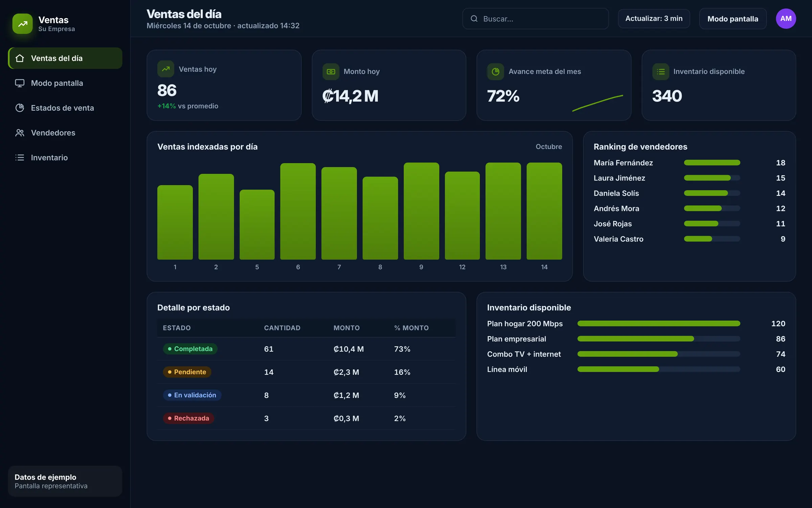Click the ₡14,2 M Monto hoy value

point(350,96)
